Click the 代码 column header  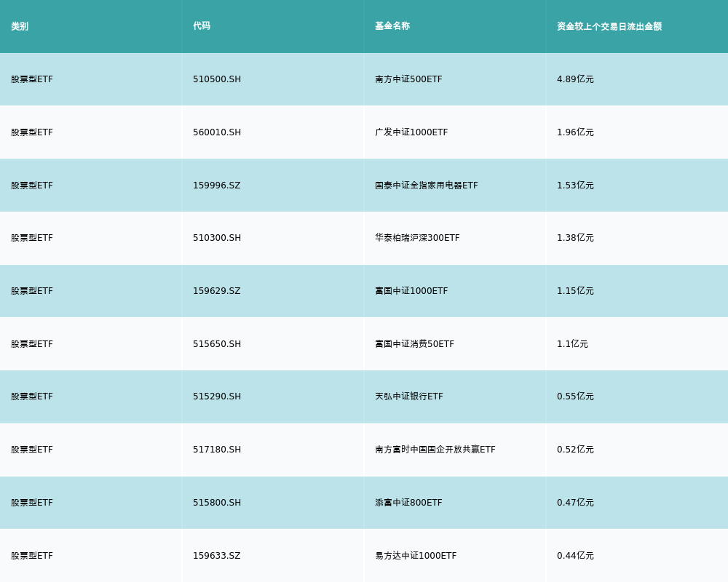tap(202, 26)
